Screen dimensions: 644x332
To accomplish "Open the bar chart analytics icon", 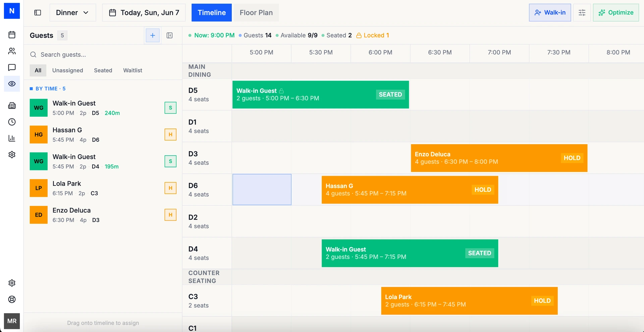I will 12,138.
